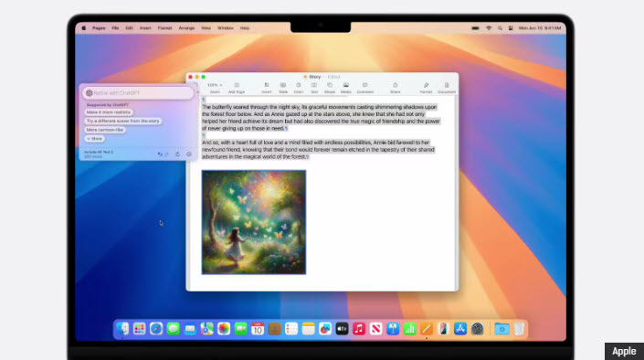The height and width of the screenshot is (360, 644).
Task: Click the 'Refine with ChatGPT' text field
Action: point(138,93)
